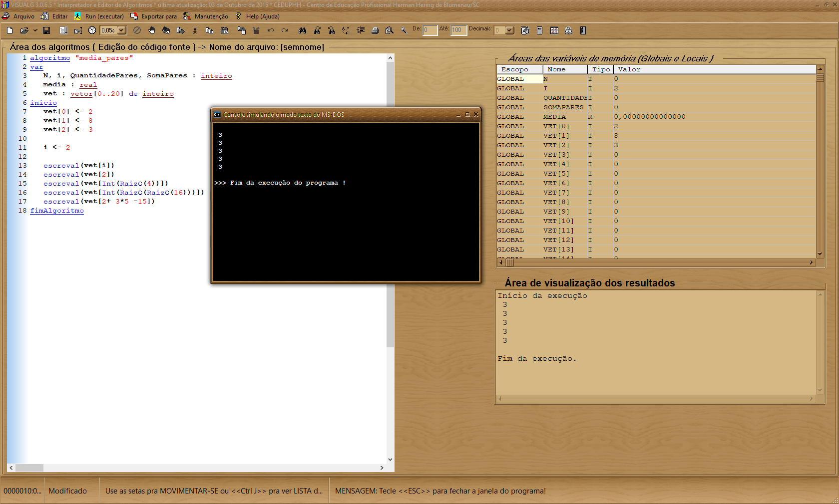Select the SOMAPARES variable row
The width and height of the screenshot is (839, 504).
click(x=656, y=107)
